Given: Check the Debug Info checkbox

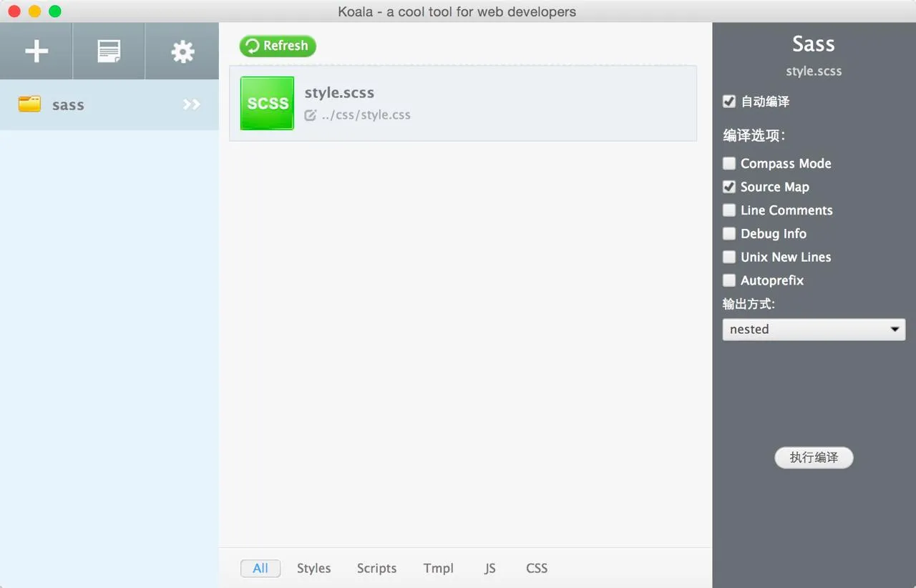Looking at the screenshot, I should click(x=729, y=234).
